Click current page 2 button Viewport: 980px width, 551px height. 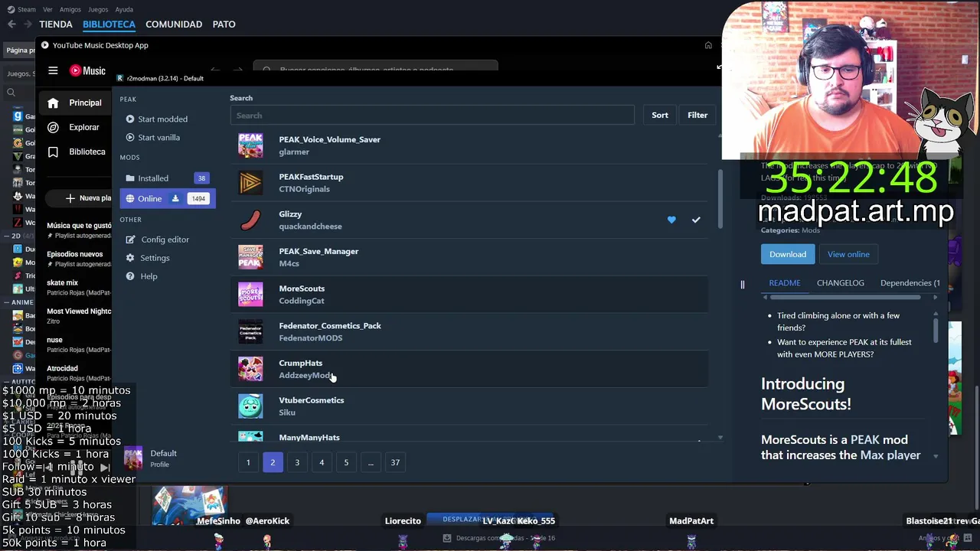pyautogui.click(x=273, y=462)
